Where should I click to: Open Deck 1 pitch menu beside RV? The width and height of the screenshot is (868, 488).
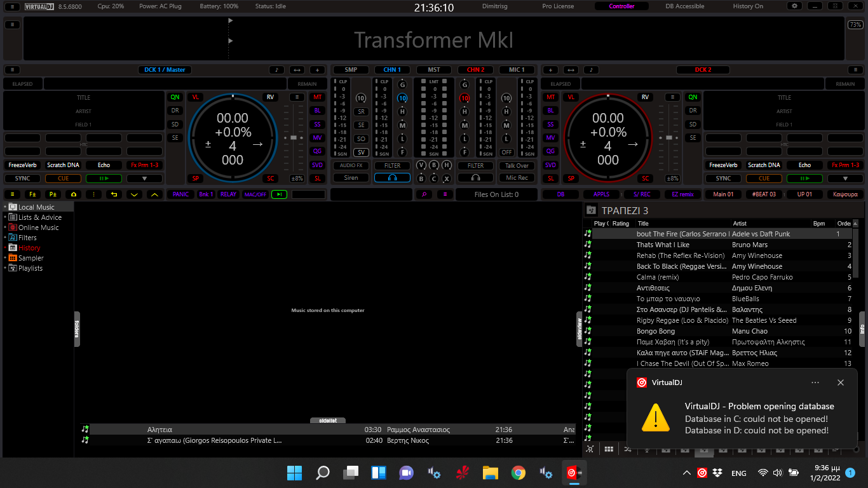tap(297, 97)
